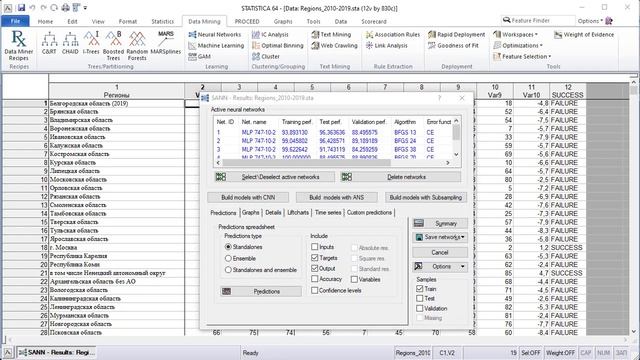Screen dimensions: 640x360
Task: Click the Delete networks button
Action: 400,177
